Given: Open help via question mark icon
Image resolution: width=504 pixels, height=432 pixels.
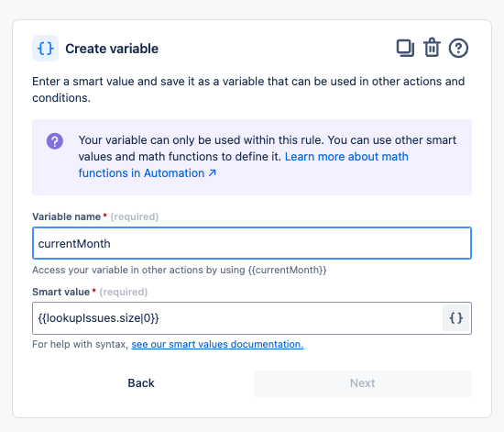Looking at the screenshot, I should click(458, 49).
